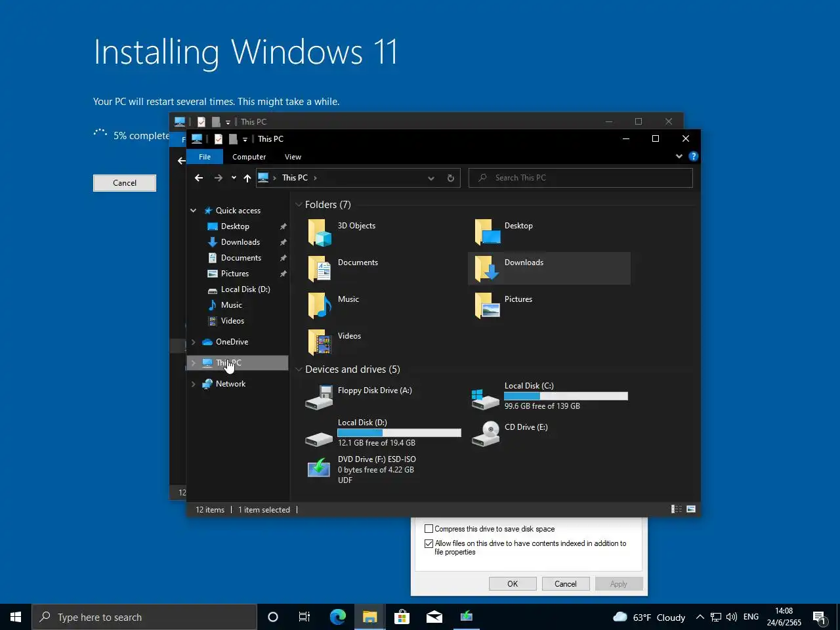Click Cancel in the drive properties dialog

(566, 584)
